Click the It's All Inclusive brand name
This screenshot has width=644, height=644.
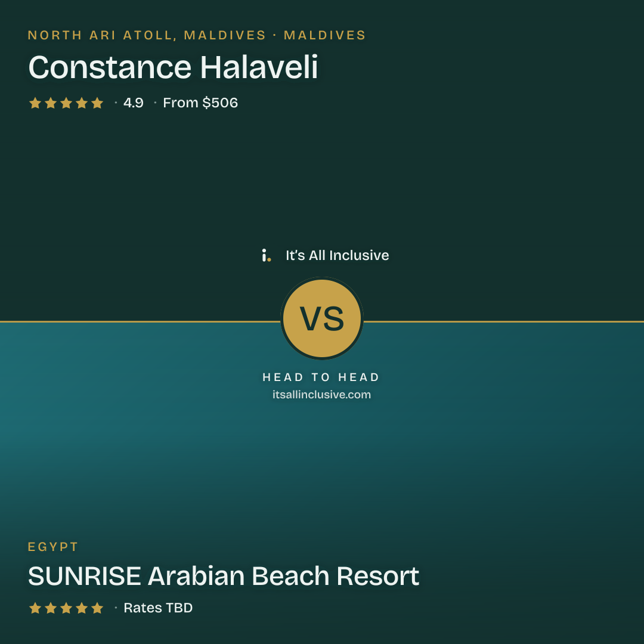tap(337, 255)
